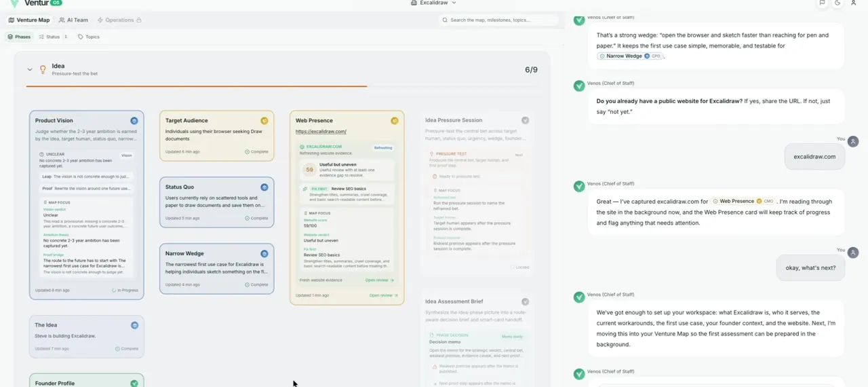Click the flag icon in top bar

[822, 3]
